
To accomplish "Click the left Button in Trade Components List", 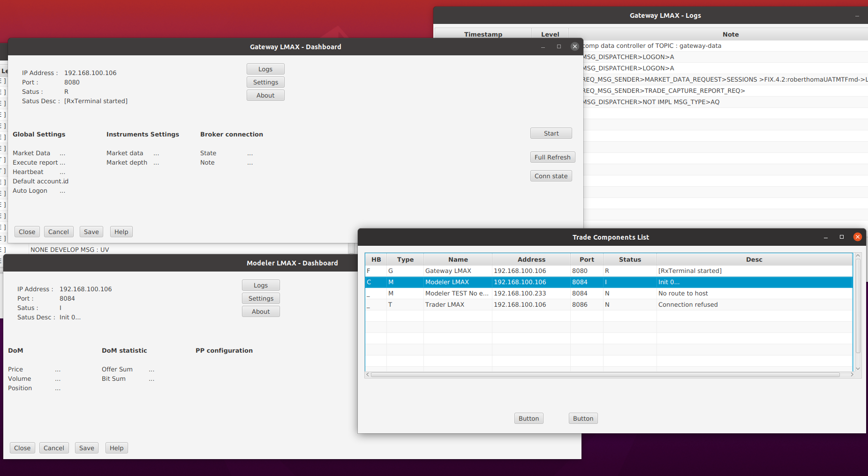I will click(528, 418).
